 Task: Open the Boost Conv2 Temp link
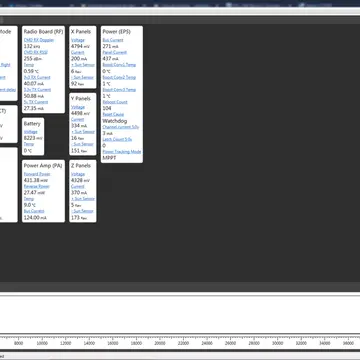coord(119,77)
